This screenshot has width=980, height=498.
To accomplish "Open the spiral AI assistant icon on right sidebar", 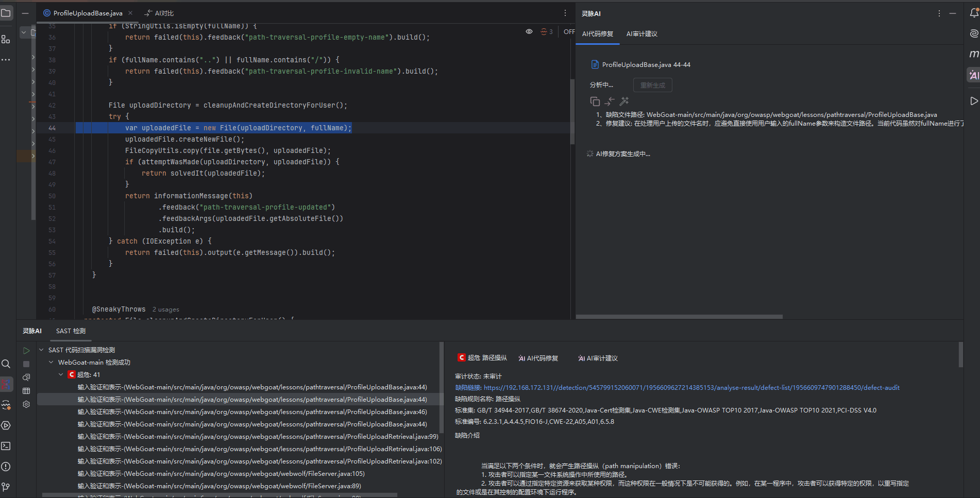I will coord(974,33).
